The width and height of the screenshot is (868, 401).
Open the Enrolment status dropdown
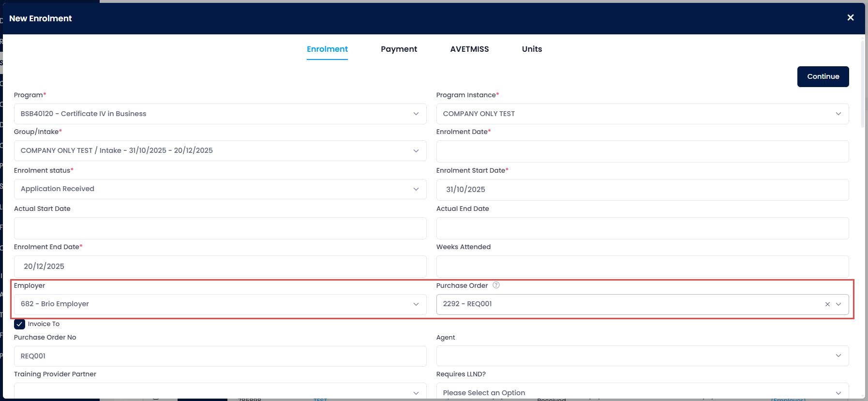pyautogui.click(x=220, y=189)
